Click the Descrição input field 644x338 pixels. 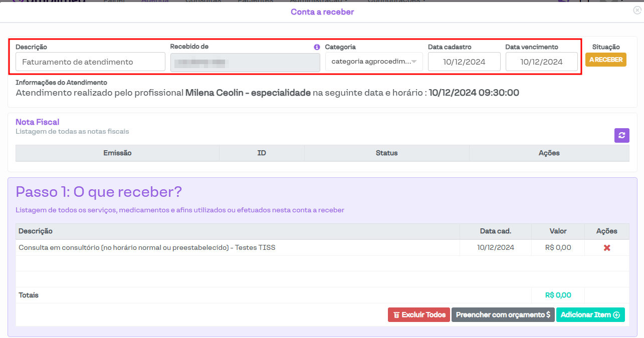[x=90, y=62]
